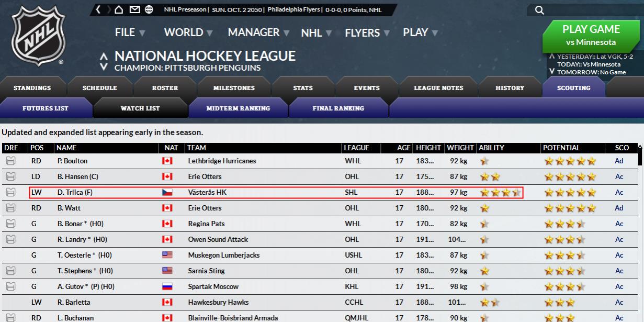This screenshot has width=644, height=322.
Task: Open the Midterm Ranking sub-tab
Action: (x=238, y=108)
